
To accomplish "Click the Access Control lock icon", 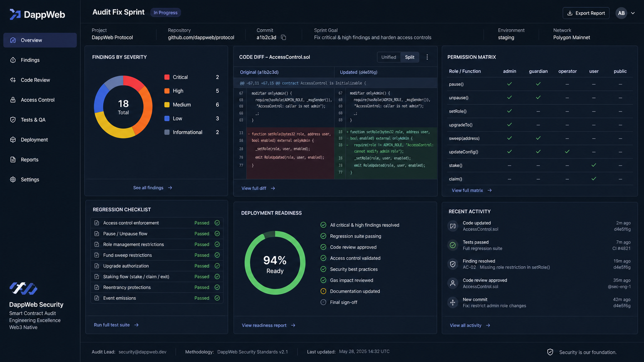I will click(x=13, y=100).
